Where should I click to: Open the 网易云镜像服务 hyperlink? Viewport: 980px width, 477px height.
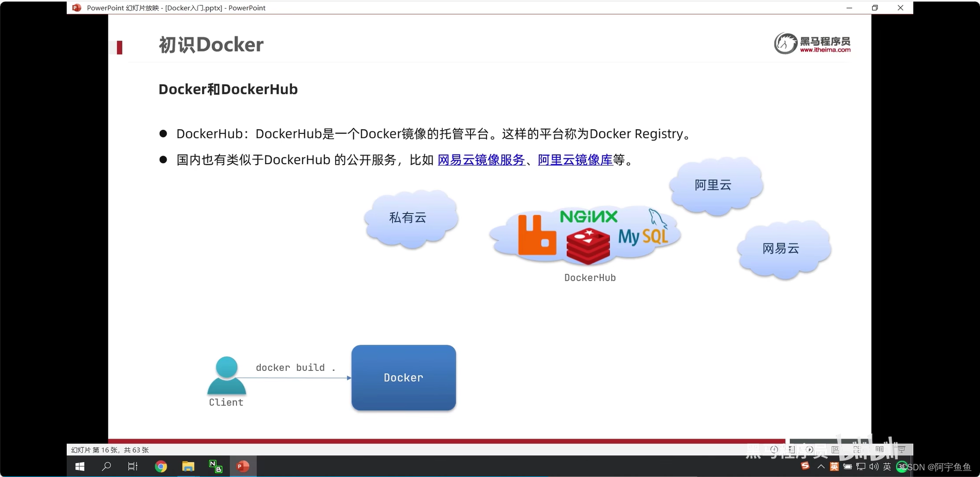[x=481, y=160]
